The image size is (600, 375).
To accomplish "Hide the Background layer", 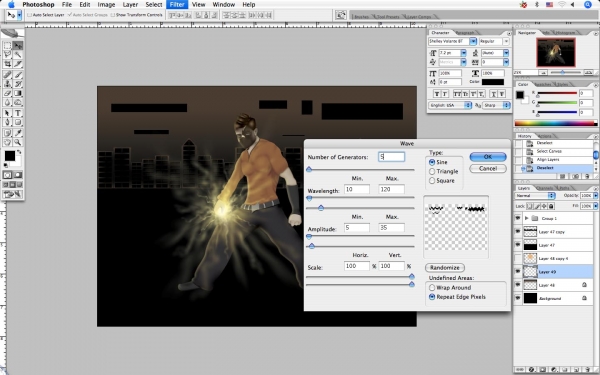I will 518,298.
